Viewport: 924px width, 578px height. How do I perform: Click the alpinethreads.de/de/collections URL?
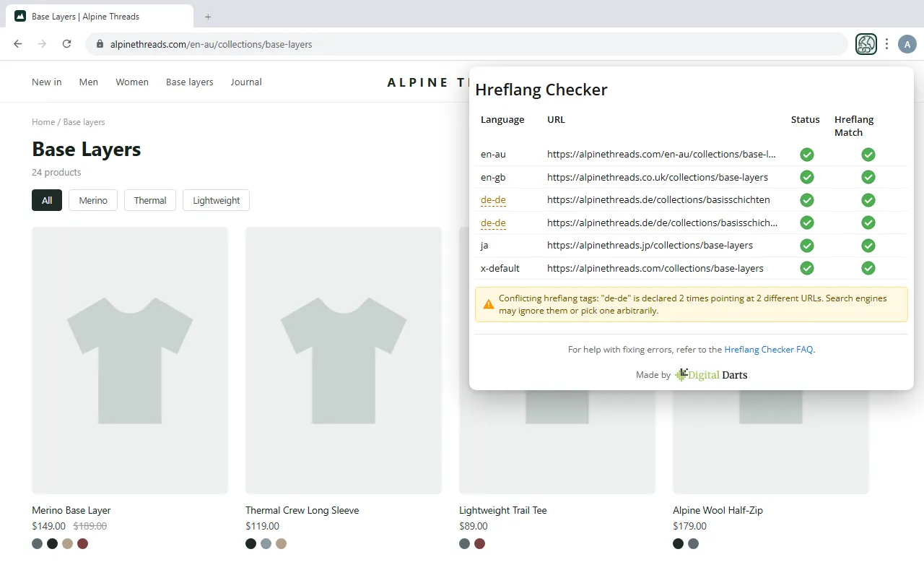point(662,223)
